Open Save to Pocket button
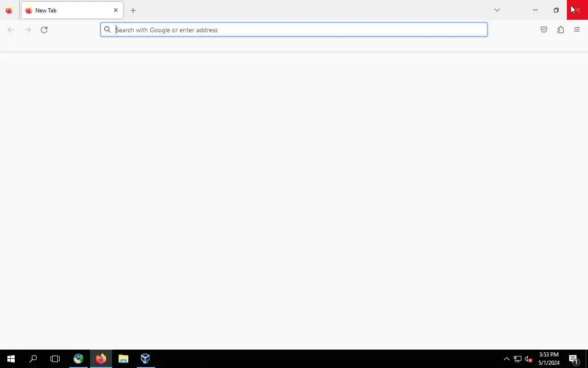This screenshot has width=588, height=368. point(544,30)
